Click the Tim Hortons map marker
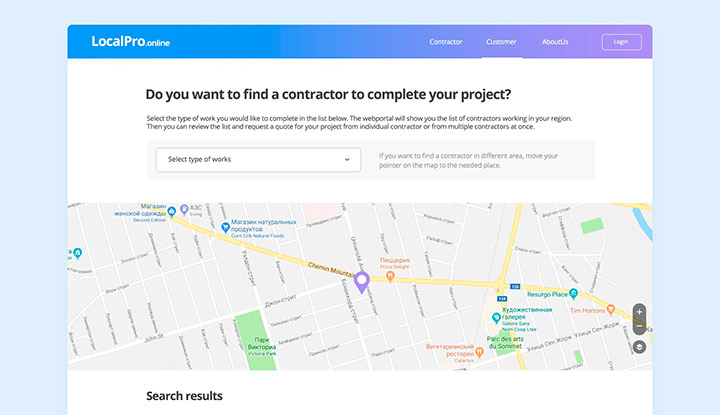The width and height of the screenshot is (720, 415). [610, 309]
